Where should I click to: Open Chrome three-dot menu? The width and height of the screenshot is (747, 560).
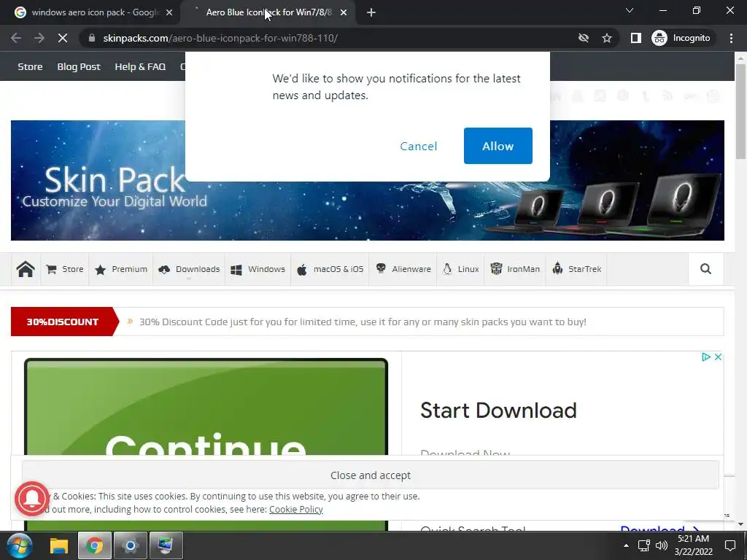[731, 38]
